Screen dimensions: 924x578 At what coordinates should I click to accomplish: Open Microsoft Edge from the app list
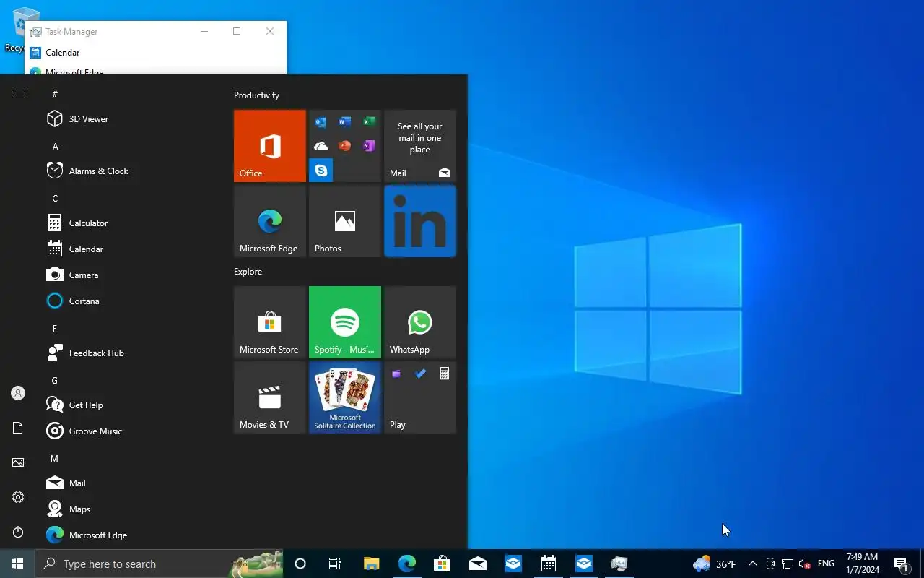[x=130, y=535]
